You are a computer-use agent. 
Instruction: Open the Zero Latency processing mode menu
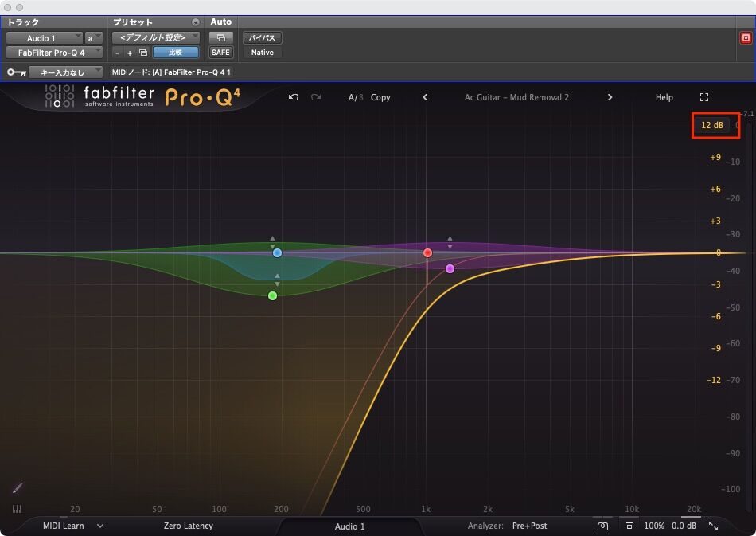[188, 526]
